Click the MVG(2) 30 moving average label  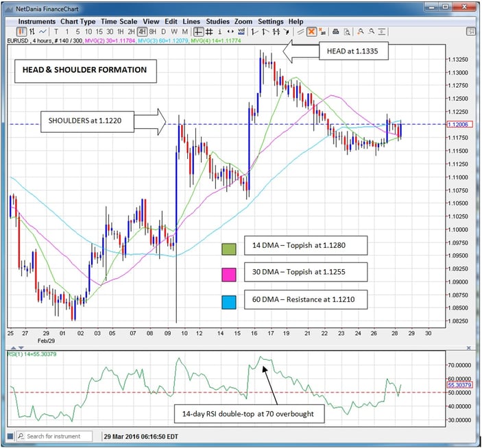[x=110, y=40]
